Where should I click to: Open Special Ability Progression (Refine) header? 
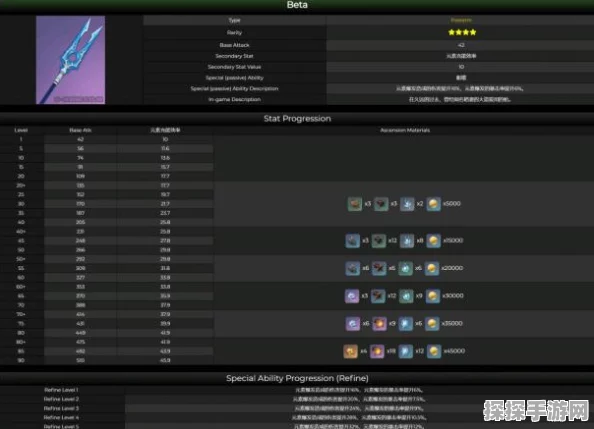point(297,378)
